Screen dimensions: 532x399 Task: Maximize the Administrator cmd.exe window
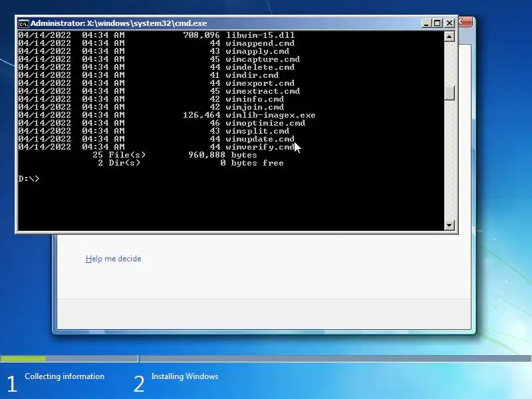click(438, 23)
